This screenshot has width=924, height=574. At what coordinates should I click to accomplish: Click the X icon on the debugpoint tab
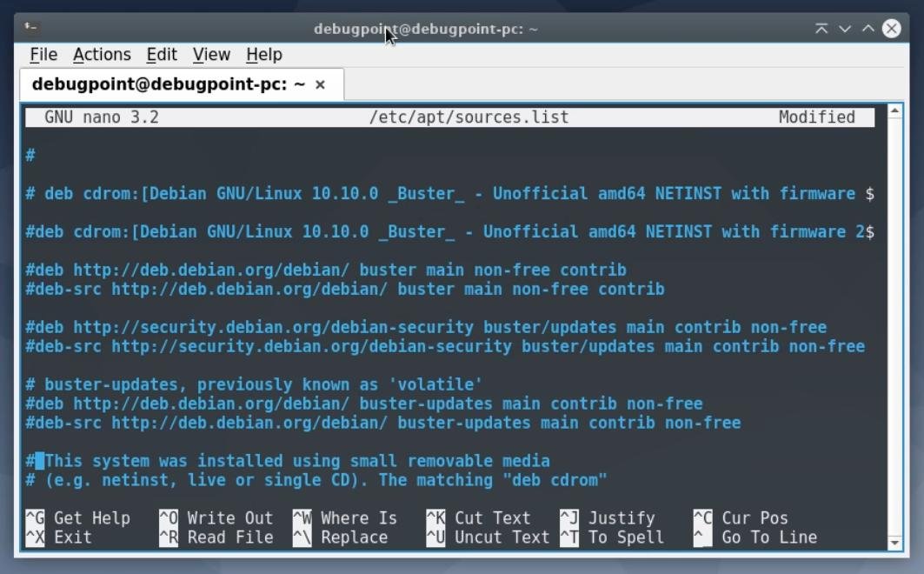pos(319,84)
